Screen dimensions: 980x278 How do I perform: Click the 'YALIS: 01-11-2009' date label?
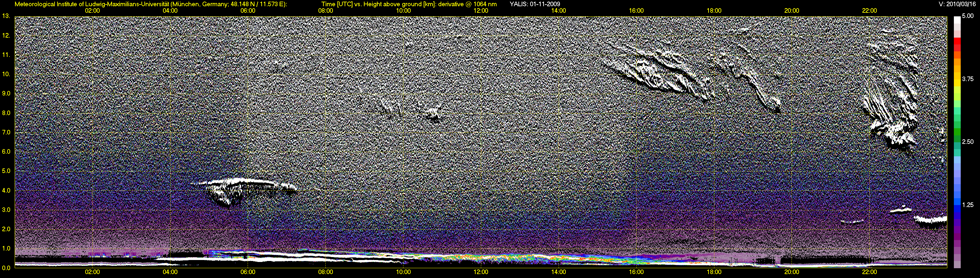[x=535, y=4]
